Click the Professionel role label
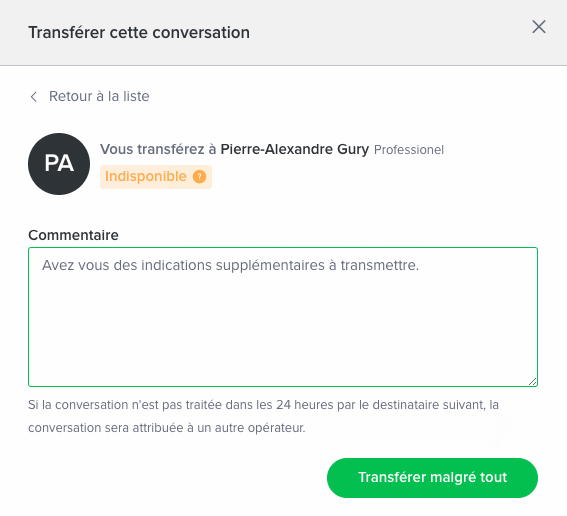Screen dimensions: 567x516 pyautogui.click(x=409, y=150)
